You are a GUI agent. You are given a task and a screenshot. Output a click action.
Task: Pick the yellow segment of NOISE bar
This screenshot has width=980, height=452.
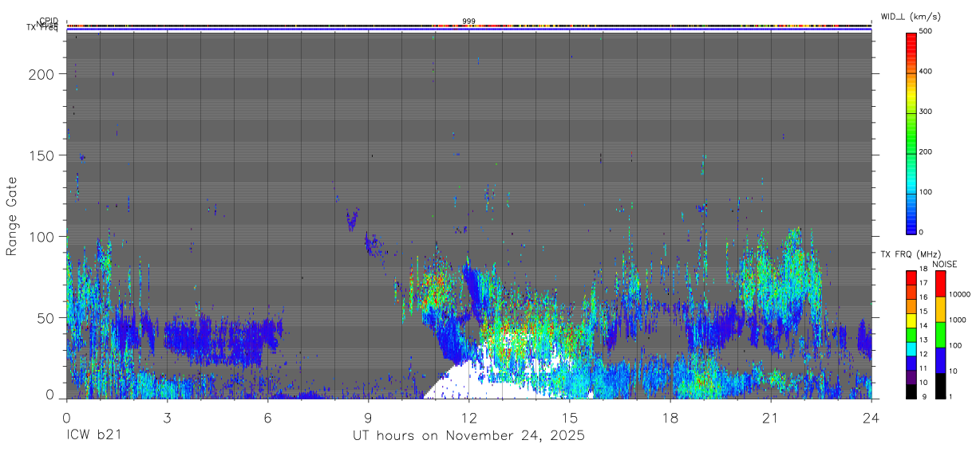pos(940,309)
